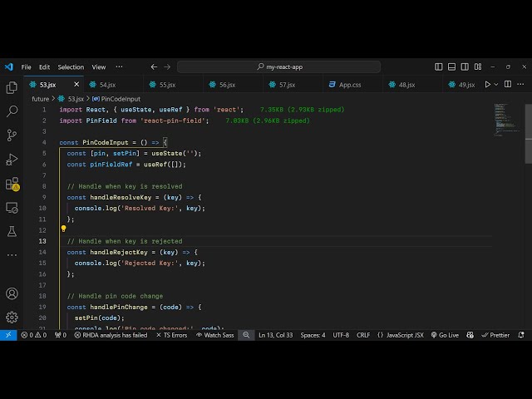
Task: Open Source Control view
Action: 12,135
